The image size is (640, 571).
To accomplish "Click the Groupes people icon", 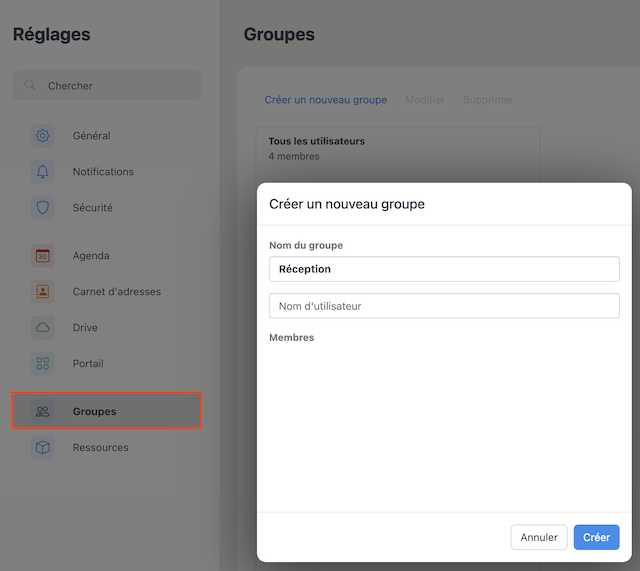I will tap(42, 411).
